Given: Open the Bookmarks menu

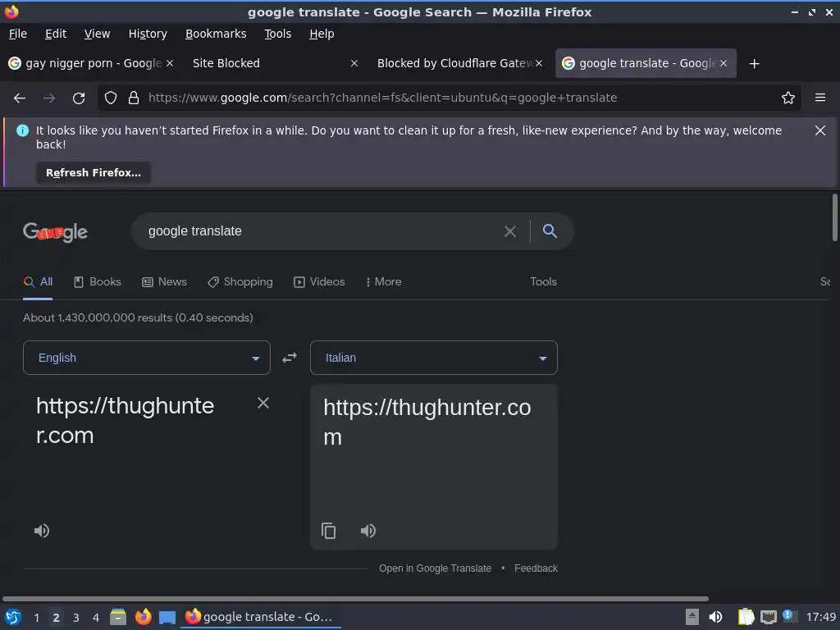Looking at the screenshot, I should click(x=216, y=34).
